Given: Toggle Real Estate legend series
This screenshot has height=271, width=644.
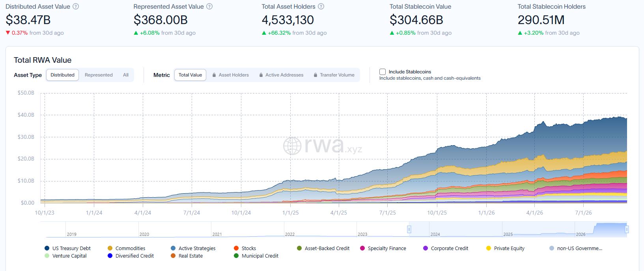Looking at the screenshot, I should [x=187, y=256].
